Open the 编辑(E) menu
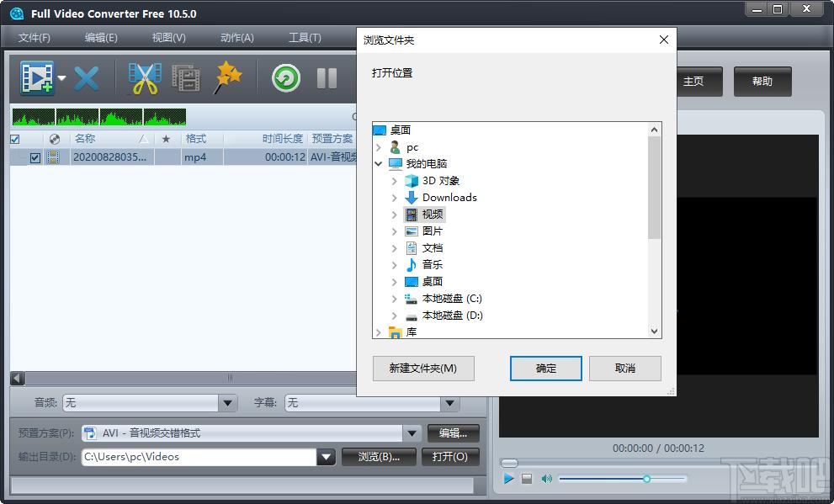 coord(101,37)
